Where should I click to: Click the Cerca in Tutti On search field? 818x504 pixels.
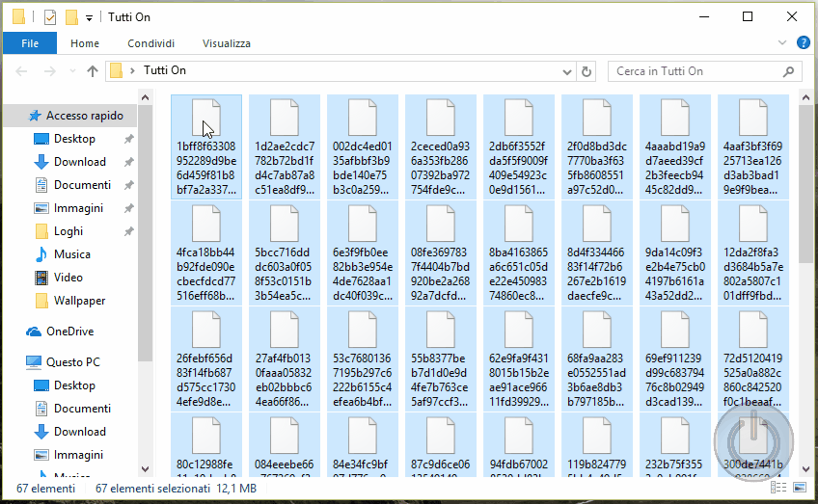click(x=695, y=71)
